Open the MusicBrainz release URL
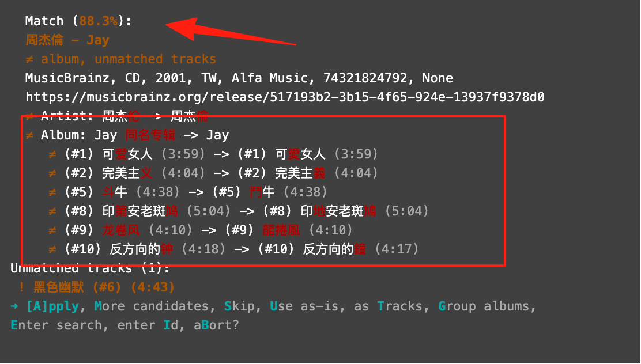Image resolution: width=641 pixels, height=364 pixels. (x=285, y=97)
